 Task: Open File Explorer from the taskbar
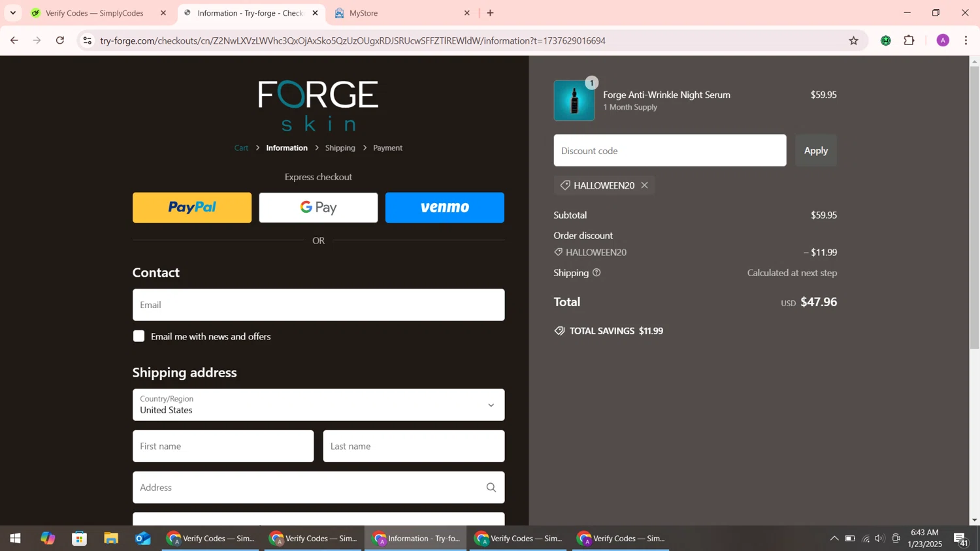click(111, 539)
